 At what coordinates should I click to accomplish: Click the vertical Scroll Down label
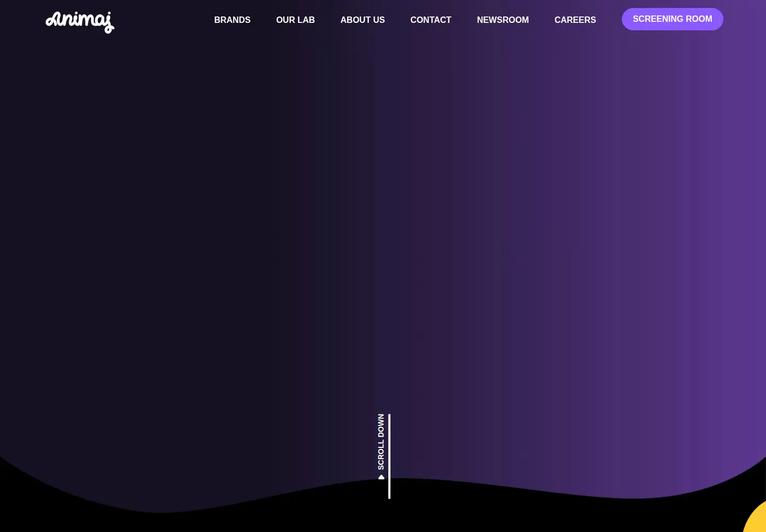[x=381, y=442]
